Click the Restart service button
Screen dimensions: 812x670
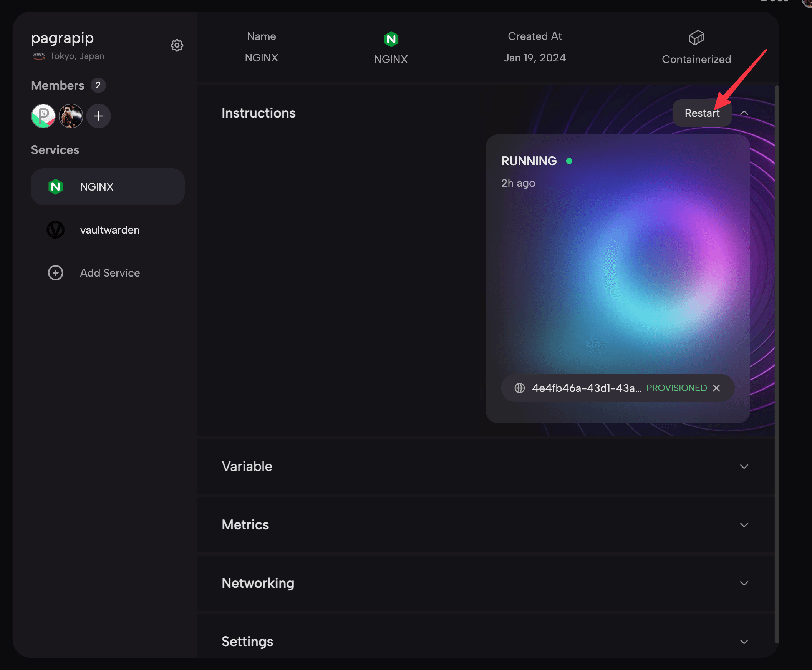702,113
